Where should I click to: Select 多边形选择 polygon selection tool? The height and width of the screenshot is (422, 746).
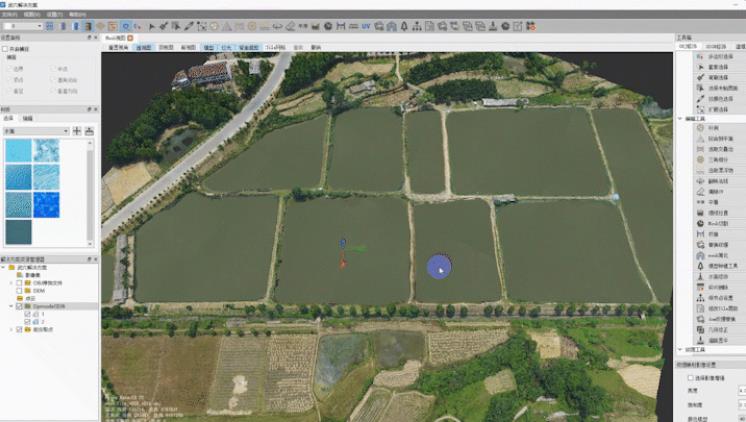click(715, 56)
